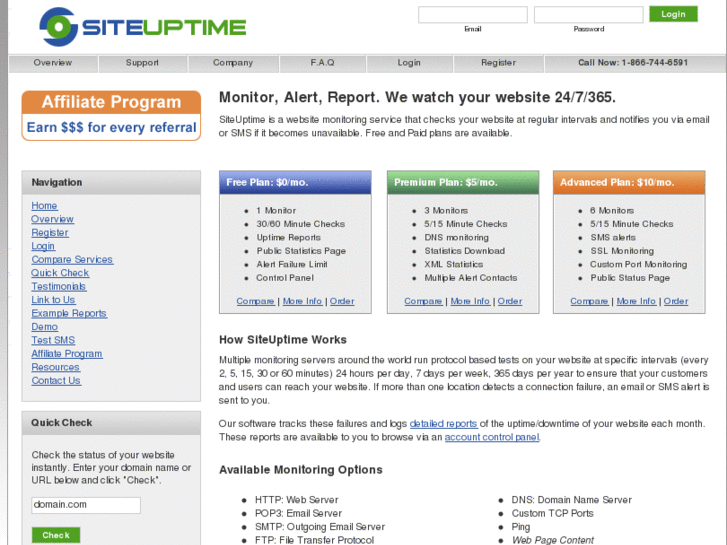Click the green Check button
727x545 pixels.
coord(56,535)
